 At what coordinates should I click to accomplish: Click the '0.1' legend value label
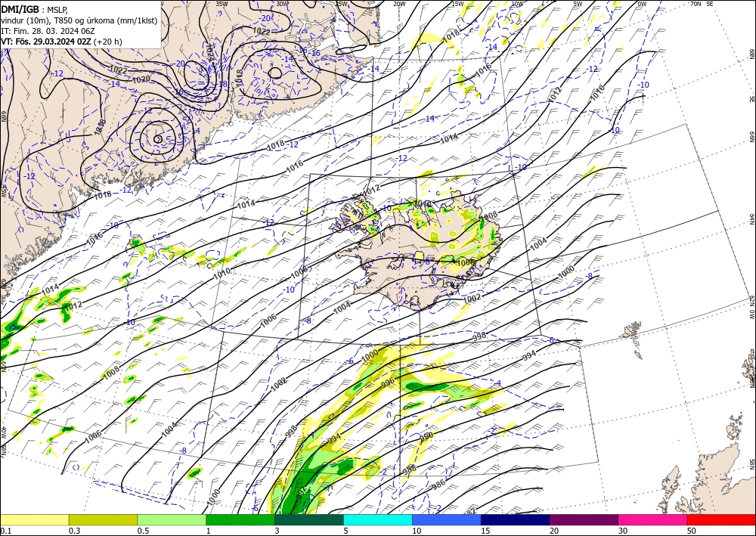(x=5, y=531)
